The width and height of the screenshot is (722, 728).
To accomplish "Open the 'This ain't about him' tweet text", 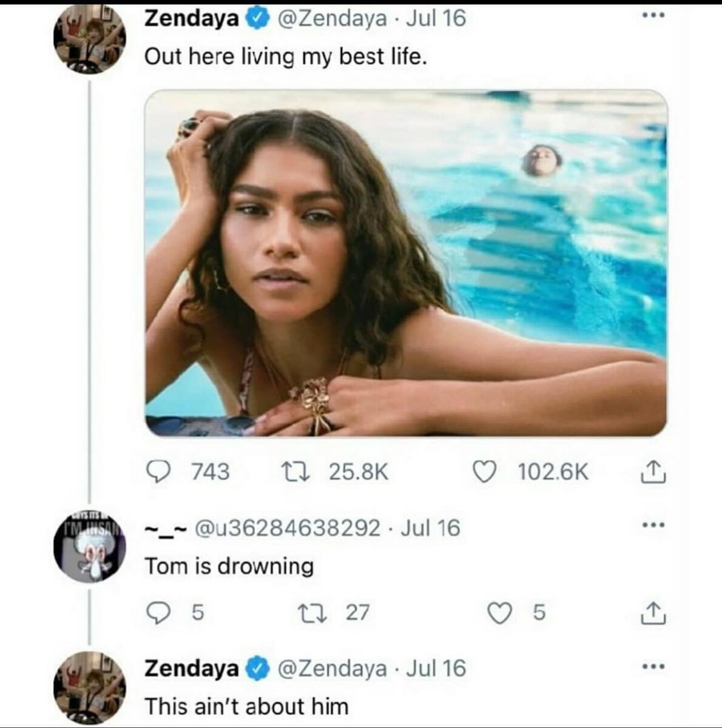I will tap(246, 706).
